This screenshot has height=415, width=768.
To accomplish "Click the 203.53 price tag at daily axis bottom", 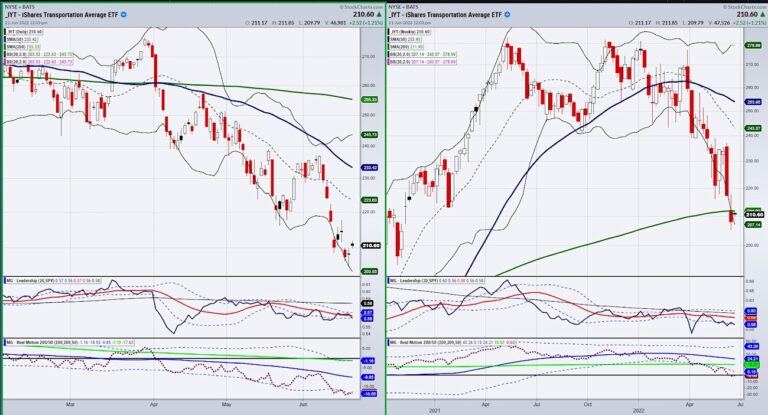I will tap(370, 271).
